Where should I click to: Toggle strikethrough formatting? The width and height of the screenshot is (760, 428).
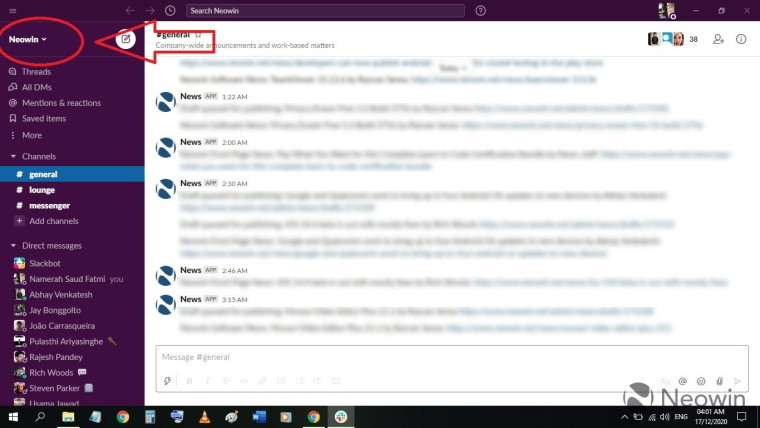point(226,381)
